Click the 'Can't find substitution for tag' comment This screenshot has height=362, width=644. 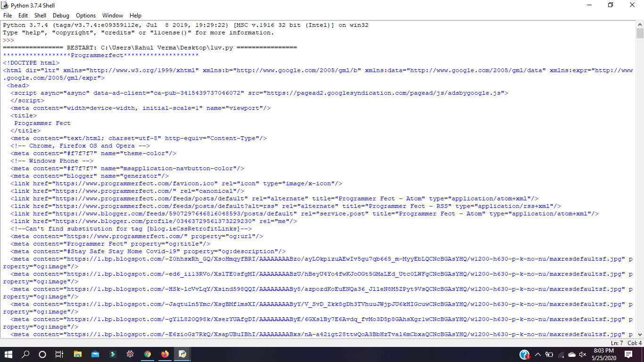tap(131, 229)
